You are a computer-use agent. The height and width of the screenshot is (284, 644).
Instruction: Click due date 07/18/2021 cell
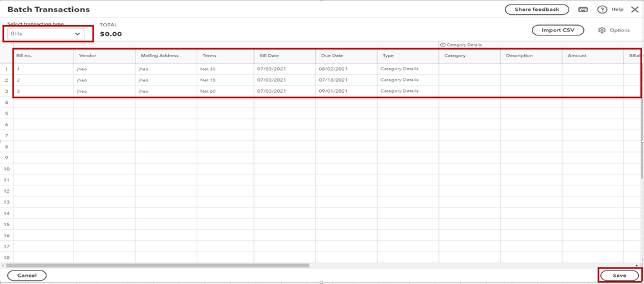click(347, 80)
